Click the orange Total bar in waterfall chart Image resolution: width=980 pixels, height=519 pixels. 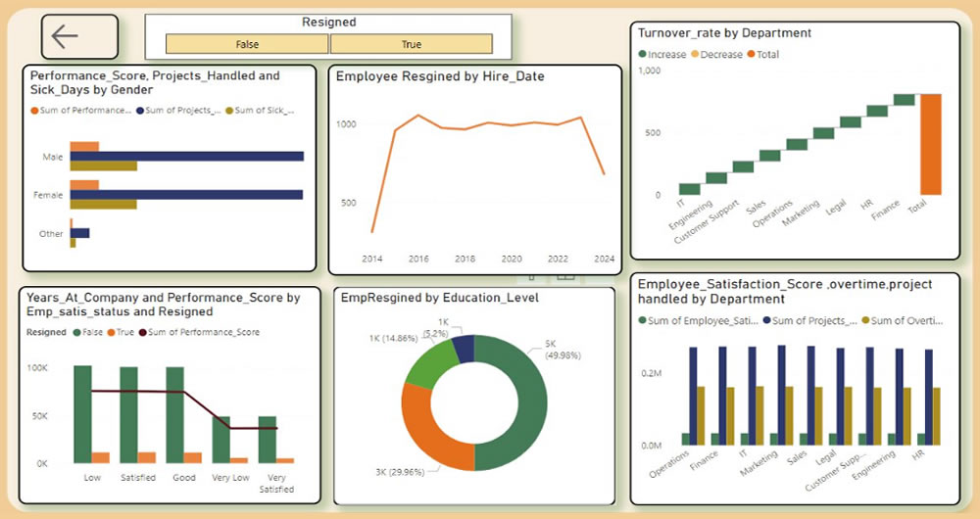coord(930,144)
